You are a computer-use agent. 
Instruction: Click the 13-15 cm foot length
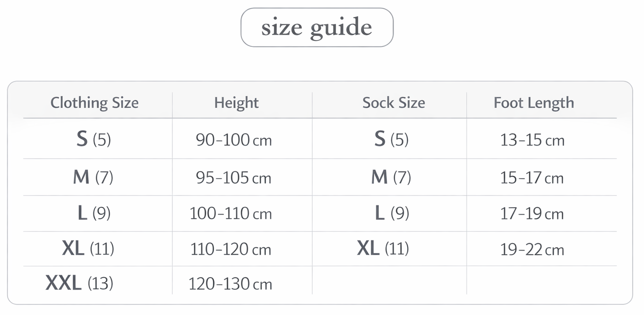532,140
